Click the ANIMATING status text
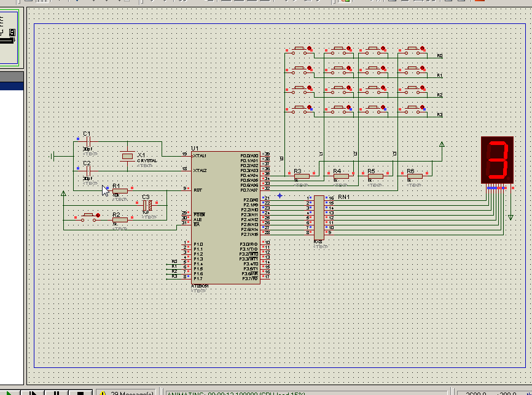The image size is (532, 395). (236, 393)
